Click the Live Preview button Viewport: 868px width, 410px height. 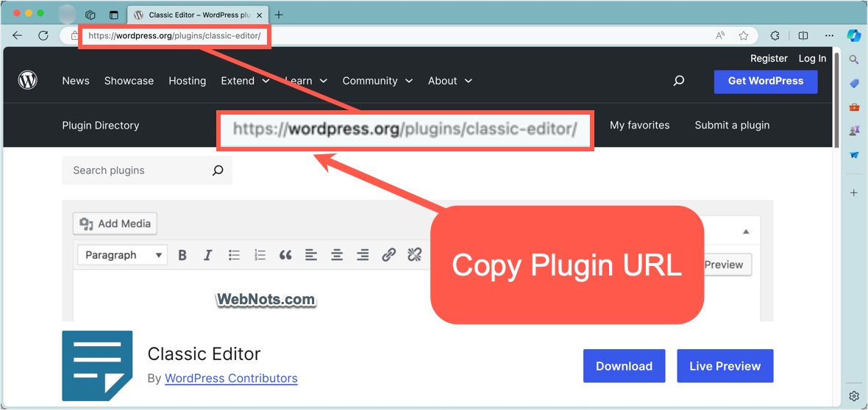tap(725, 366)
